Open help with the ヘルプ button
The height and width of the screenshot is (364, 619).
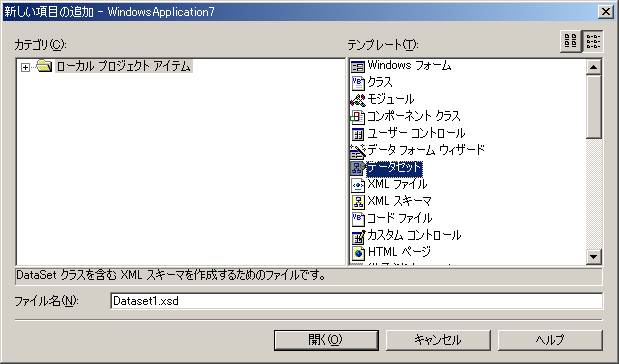550,340
